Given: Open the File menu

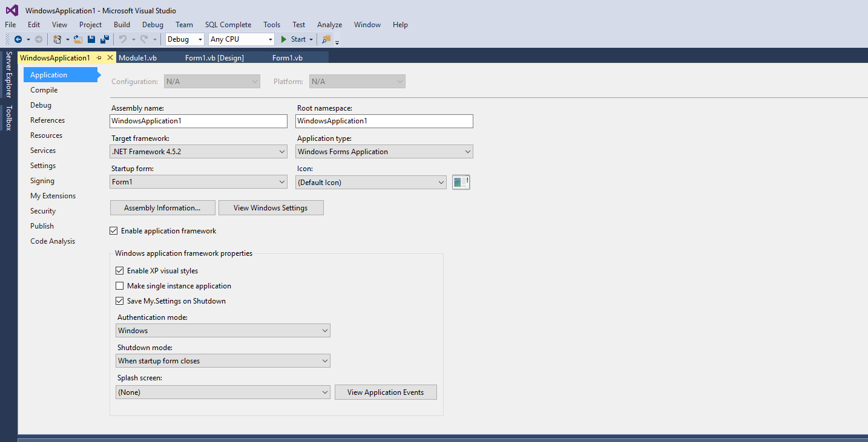Looking at the screenshot, I should tap(10, 25).
